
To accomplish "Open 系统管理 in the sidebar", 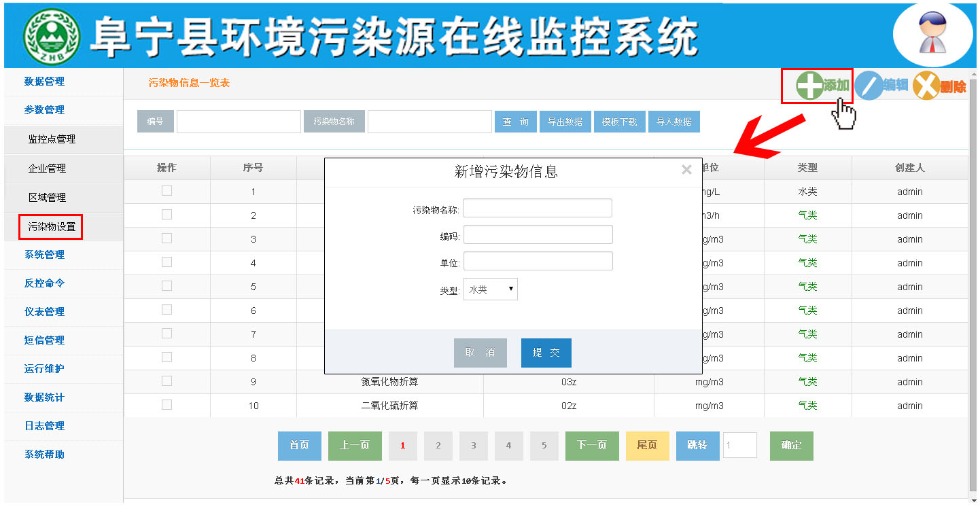I will click(x=45, y=255).
